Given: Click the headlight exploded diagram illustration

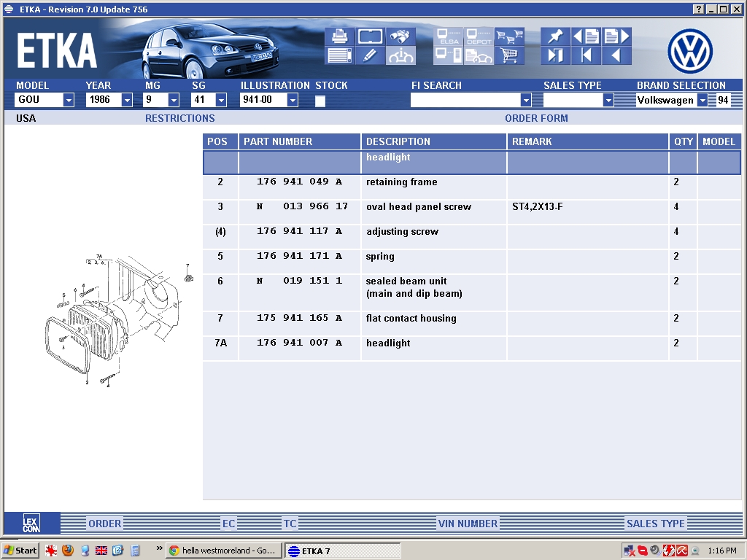Looking at the screenshot, I should click(x=117, y=321).
